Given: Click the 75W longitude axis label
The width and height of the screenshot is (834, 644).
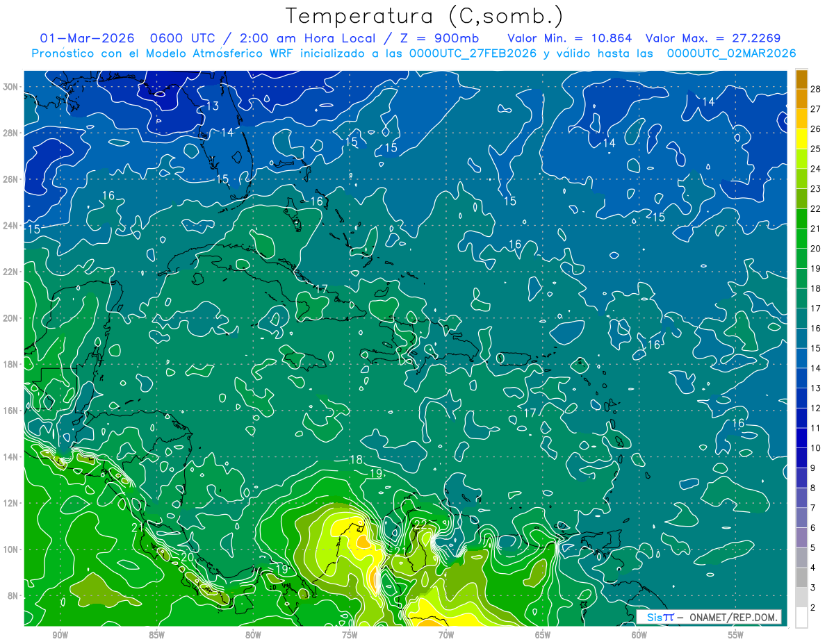Looking at the screenshot, I should [350, 635].
